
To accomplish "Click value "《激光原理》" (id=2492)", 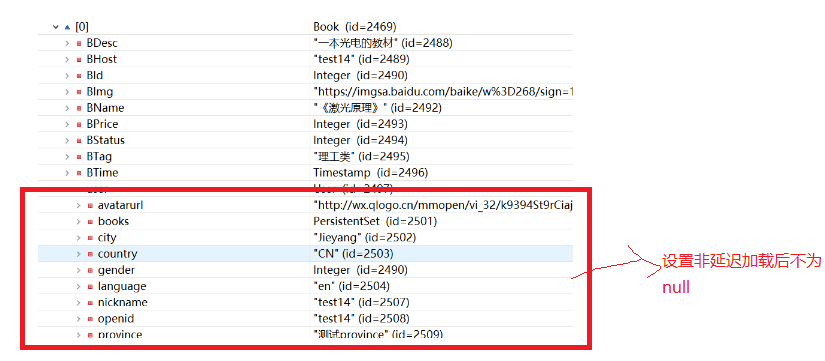I will click(377, 108).
